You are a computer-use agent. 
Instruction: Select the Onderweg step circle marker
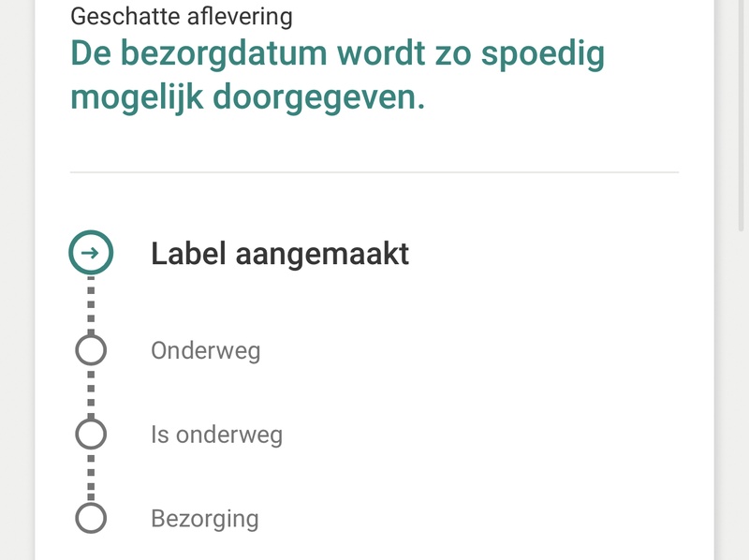point(91,350)
